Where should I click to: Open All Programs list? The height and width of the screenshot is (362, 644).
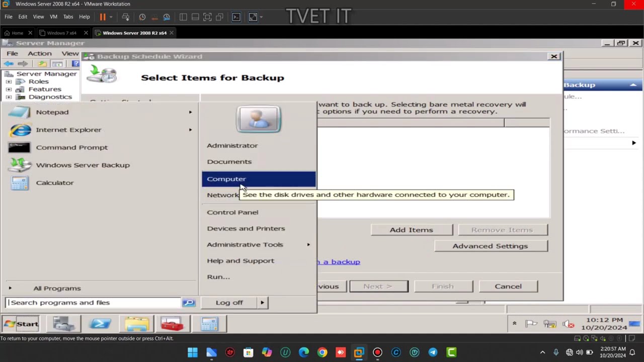(x=57, y=288)
